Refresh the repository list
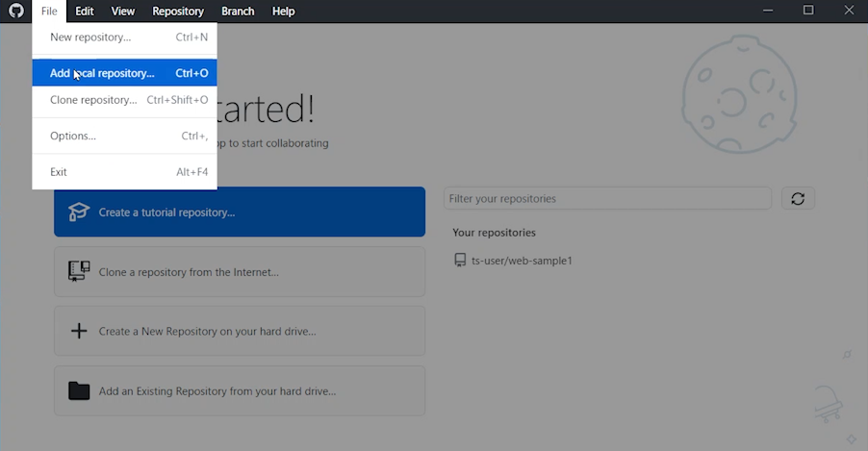This screenshot has height=451, width=868. 798,199
